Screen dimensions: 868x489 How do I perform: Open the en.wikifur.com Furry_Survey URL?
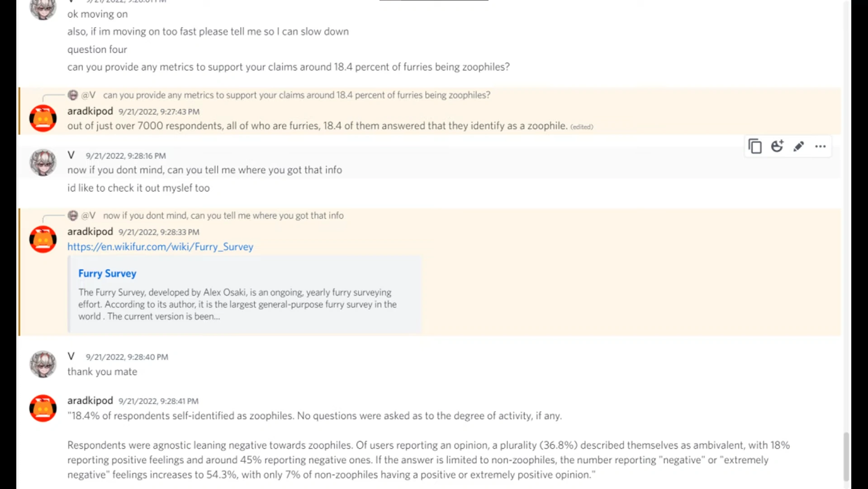(x=160, y=247)
